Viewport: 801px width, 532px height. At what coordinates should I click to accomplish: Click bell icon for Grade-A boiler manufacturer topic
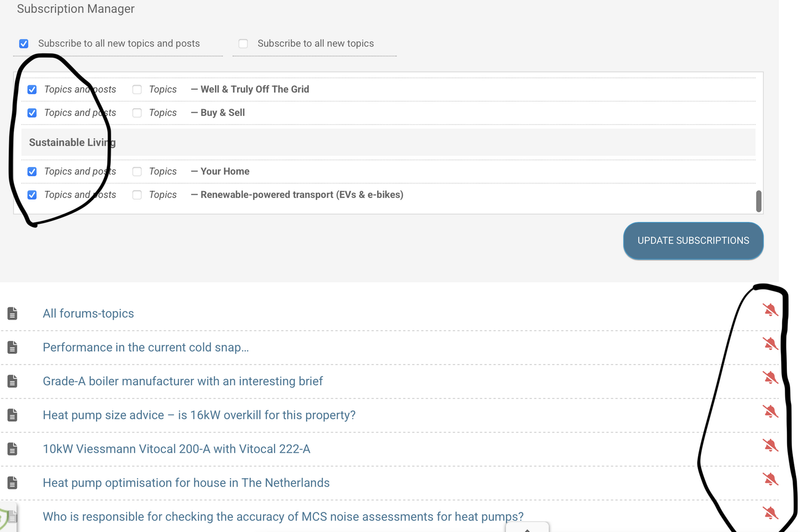click(770, 378)
